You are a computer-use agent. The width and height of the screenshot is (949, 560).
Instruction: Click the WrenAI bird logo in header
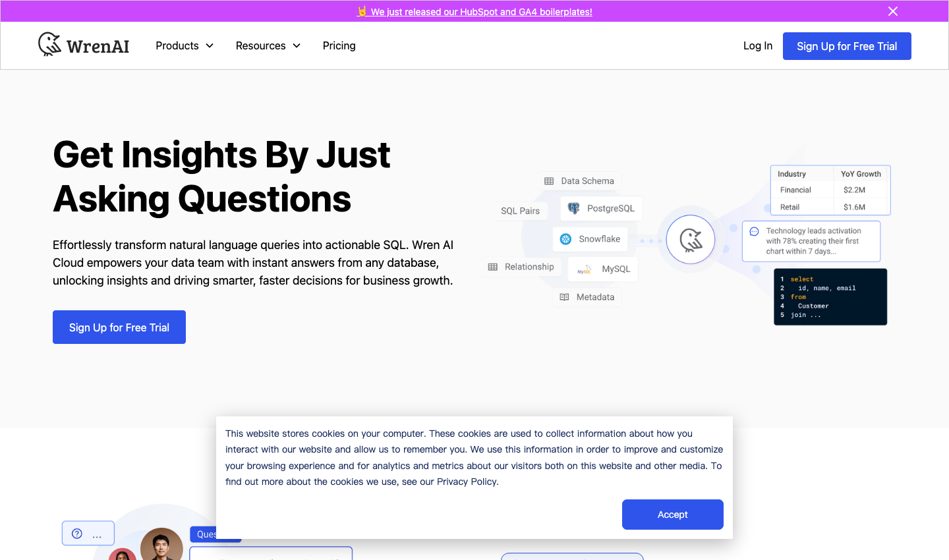point(49,44)
